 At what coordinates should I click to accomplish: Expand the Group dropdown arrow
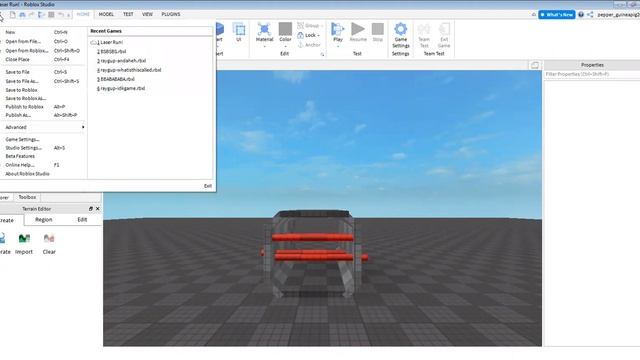[322, 26]
